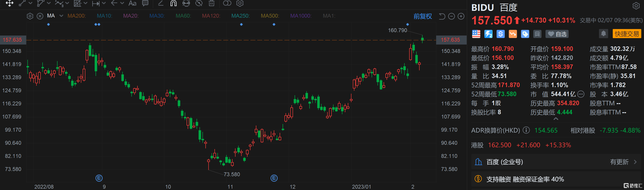The height and width of the screenshot is (190, 644).
Task: Open quote panel settings gear
Action: click(x=636, y=6)
